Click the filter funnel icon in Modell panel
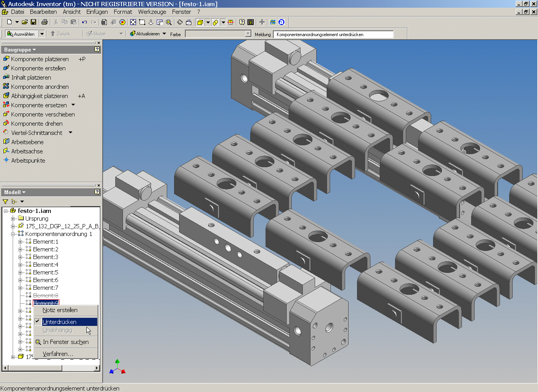Screen dimensions: 538x392 click(x=5, y=201)
